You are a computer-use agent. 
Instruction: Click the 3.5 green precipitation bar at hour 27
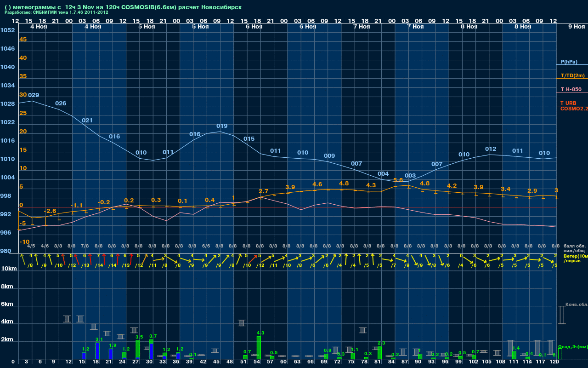[x=137, y=349]
